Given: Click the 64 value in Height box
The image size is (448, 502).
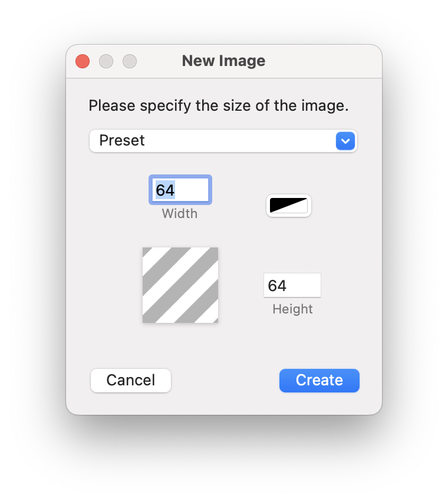Looking at the screenshot, I should [277, 286].
